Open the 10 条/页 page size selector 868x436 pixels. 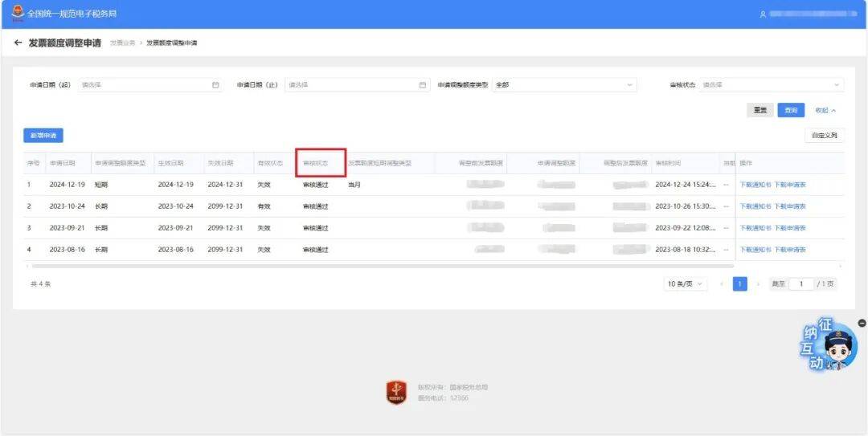pyautogui.click(x=686, y=284)
